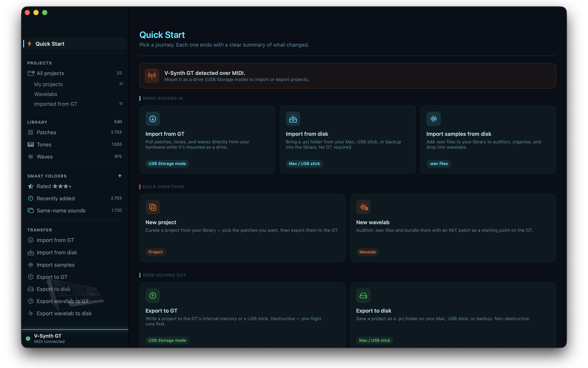Choose Import from GT under Transfer
The width and height of the screenshot is (588, 368).
(x=75, y=240)
